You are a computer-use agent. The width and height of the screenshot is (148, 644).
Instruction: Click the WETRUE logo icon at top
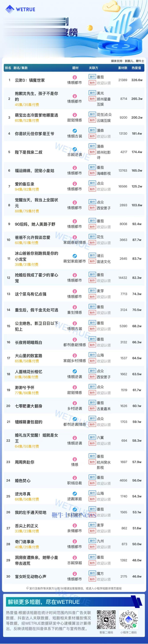(10, 9)
